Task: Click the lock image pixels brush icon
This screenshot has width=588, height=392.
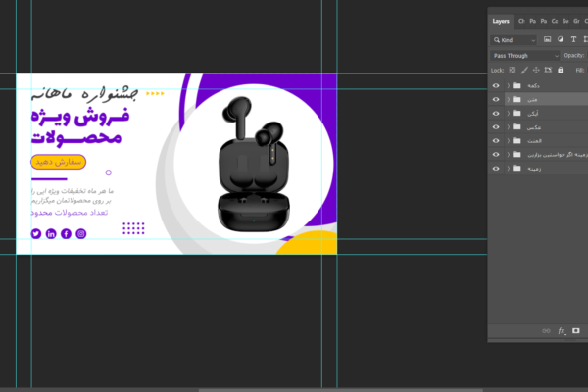Action: coord(524,70)
